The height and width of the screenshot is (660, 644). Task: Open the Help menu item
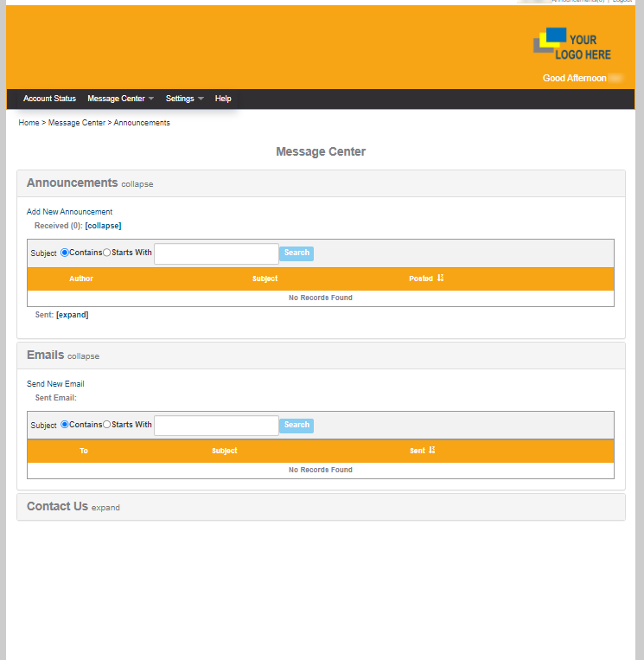(223, 99)
